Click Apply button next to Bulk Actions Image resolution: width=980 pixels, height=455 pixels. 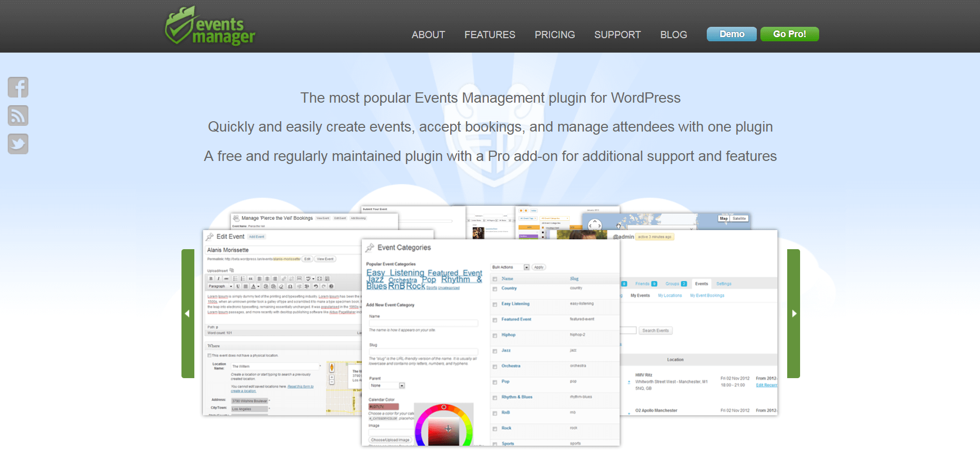click(539, 267)
